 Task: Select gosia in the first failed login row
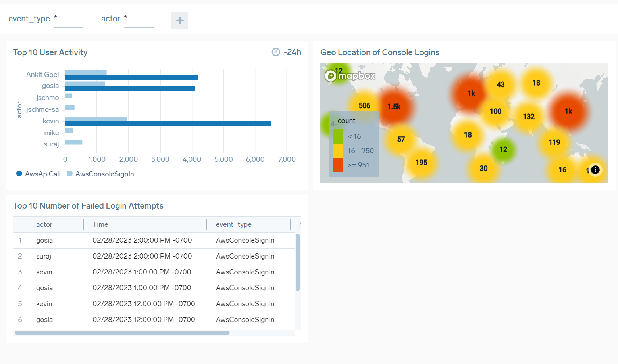click(44, 240)
